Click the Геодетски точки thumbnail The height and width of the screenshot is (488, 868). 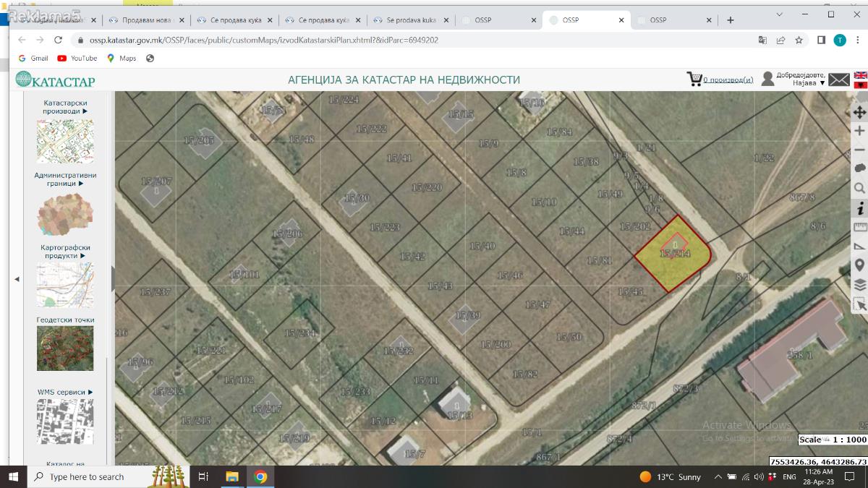(x=65, y=348)
